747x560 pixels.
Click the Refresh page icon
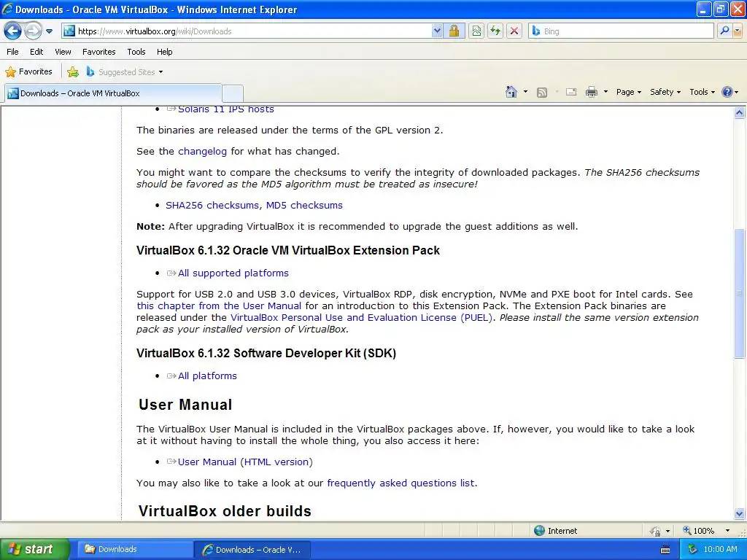pos(495,31)
